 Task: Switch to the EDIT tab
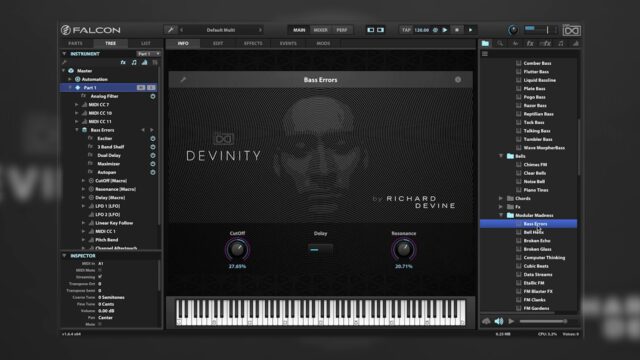(x=218, y=43)
